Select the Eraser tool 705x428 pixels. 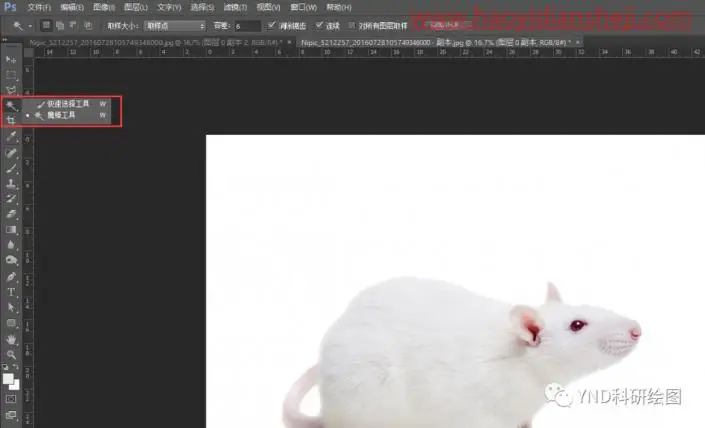11,214
